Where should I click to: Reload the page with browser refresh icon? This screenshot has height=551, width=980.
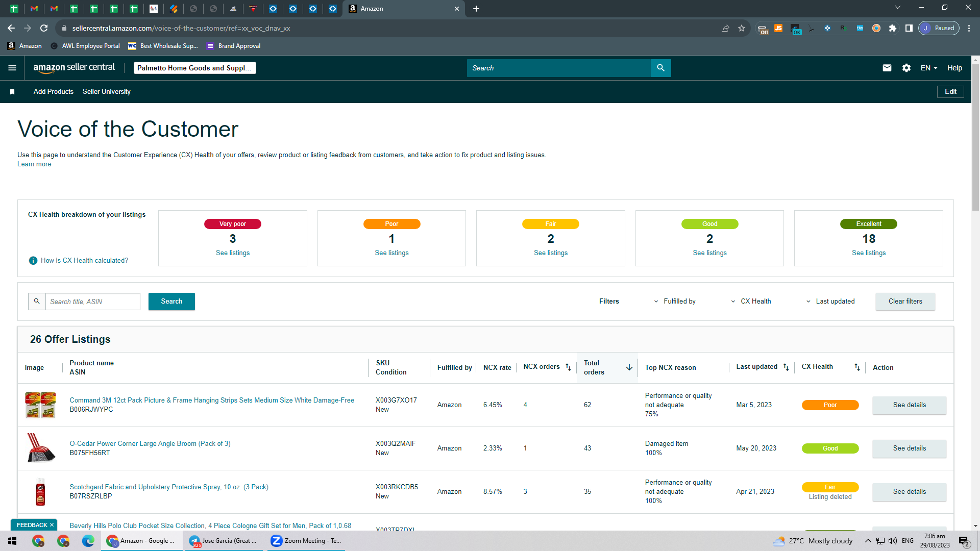point(44,28)
